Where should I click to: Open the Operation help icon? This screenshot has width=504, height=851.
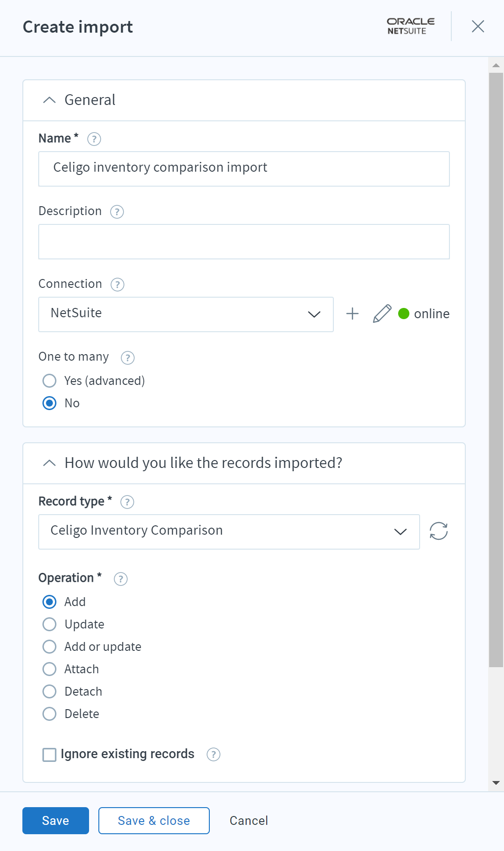click(x=121, y=579)
